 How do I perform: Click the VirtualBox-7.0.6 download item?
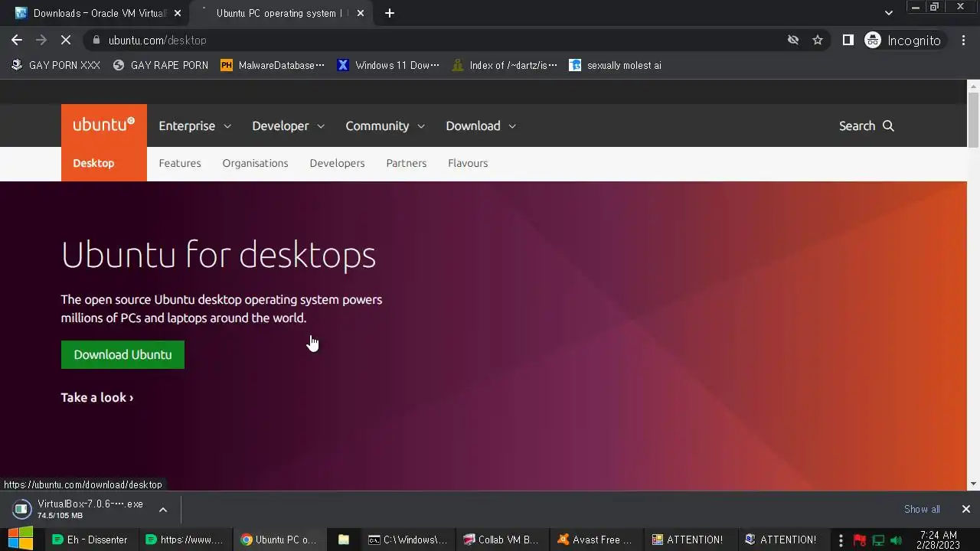tap(79, 509)
